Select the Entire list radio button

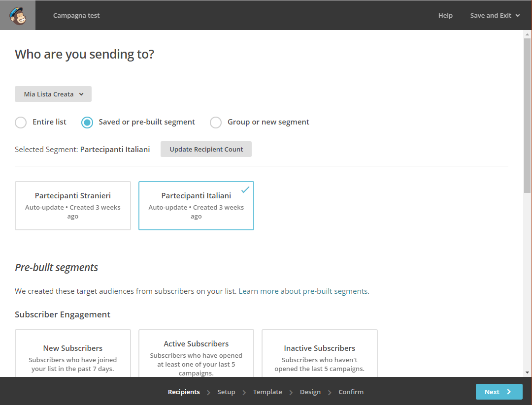click(x=20, y=122)
